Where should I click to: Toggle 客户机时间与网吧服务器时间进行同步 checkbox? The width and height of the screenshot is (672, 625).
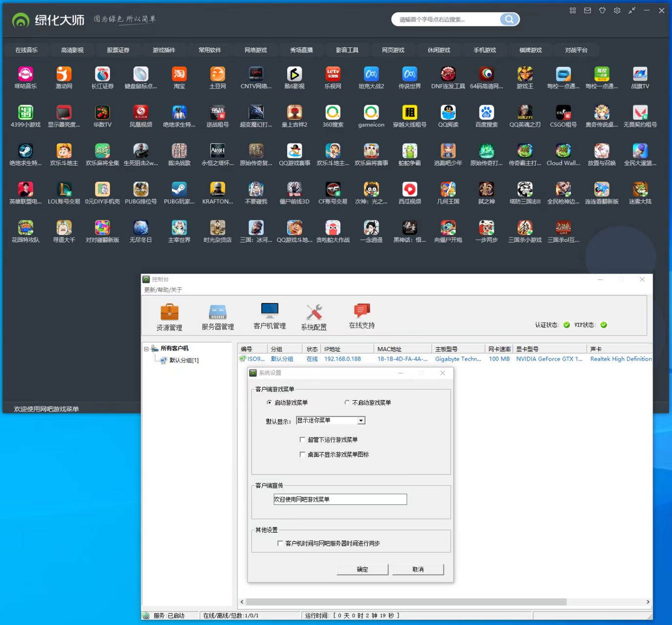280,543
